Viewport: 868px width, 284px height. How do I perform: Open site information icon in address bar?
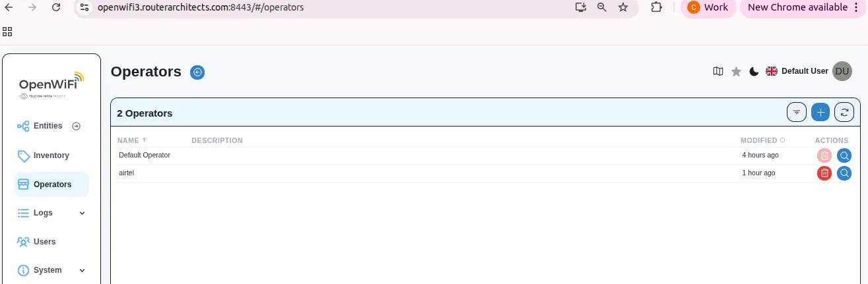[84, 7]
